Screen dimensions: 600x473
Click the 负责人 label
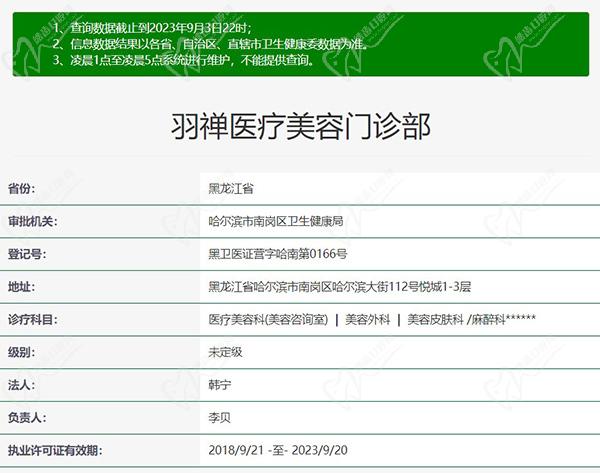27,417
